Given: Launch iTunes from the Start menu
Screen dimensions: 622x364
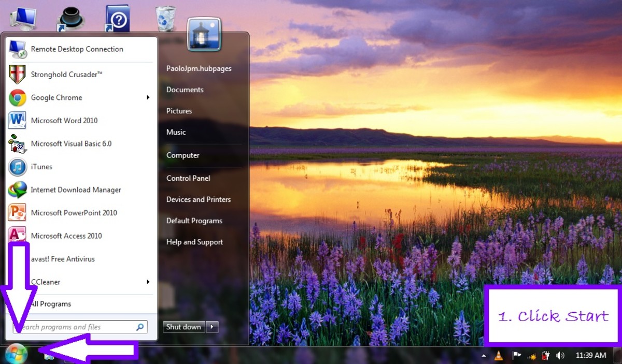Looking at the screenshot, I should (x=40, y=167).
